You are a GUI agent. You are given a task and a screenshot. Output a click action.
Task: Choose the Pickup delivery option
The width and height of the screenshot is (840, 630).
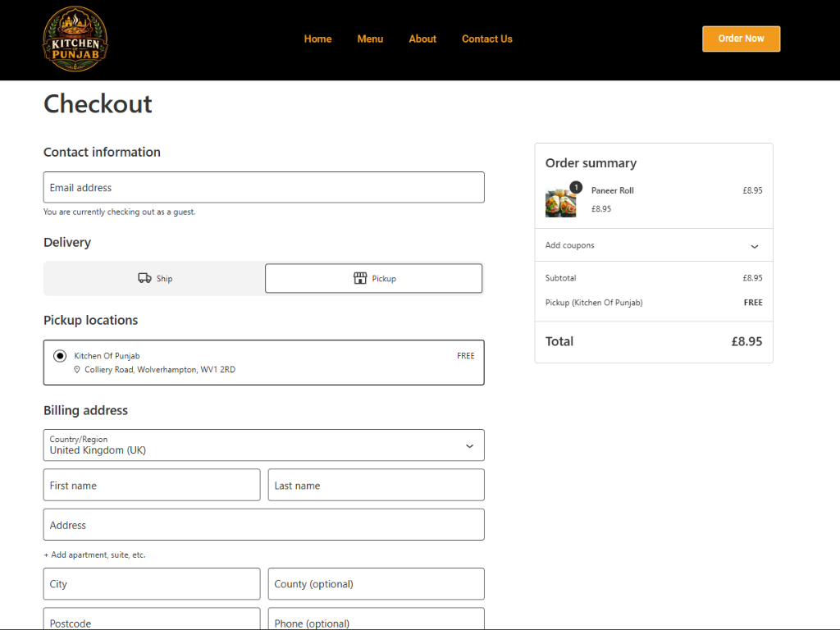click(x=374, y=279)
